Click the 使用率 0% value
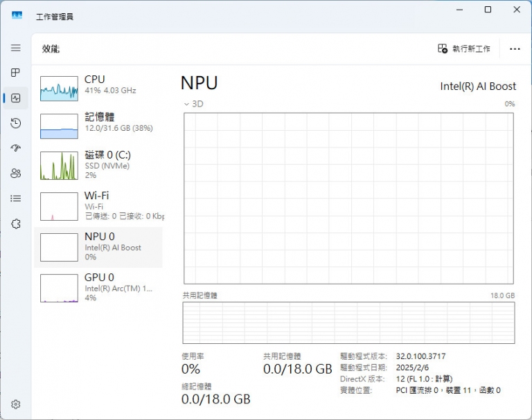 [190, 369]
